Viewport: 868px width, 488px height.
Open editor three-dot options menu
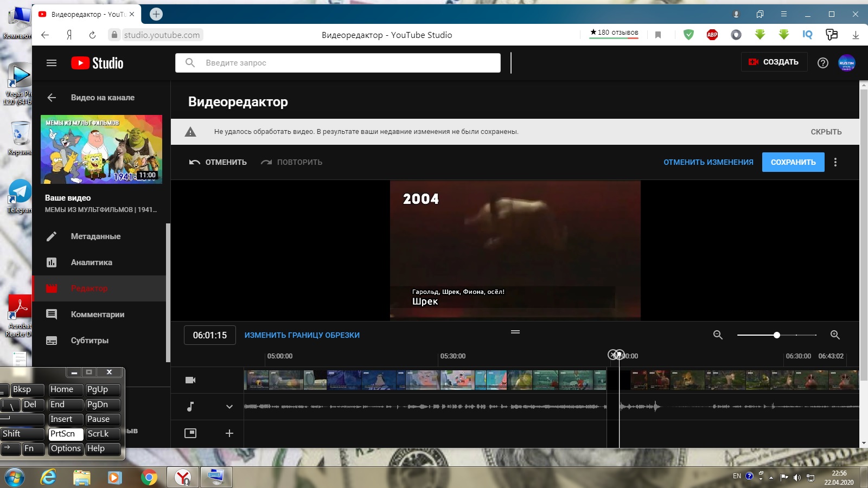835,162
